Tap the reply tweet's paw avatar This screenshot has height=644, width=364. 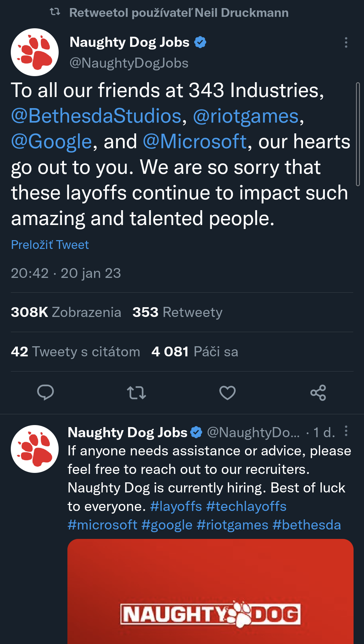click(35, 449)
